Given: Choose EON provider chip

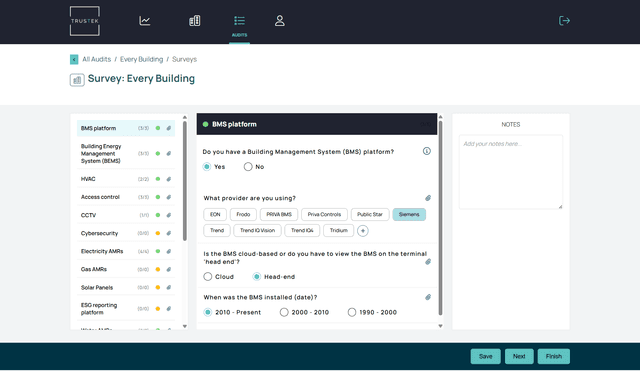Looking at the screenshot, I should pyautogui.click(x=215, y=214).
